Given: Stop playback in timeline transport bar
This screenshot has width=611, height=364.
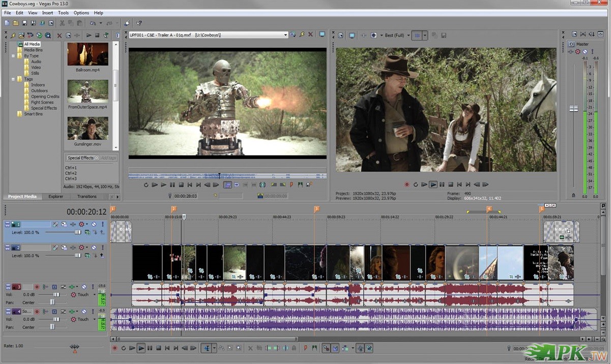Looking at the screenshot, I should coord(159,348).
